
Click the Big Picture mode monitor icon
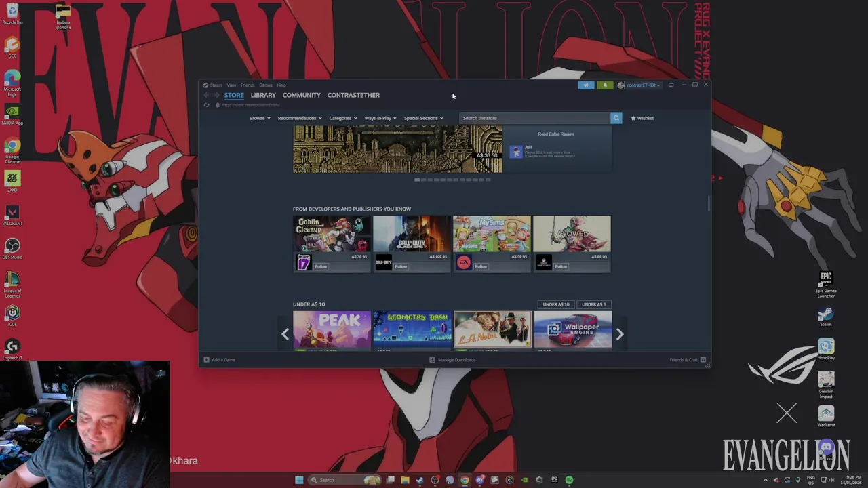point(671,85)
